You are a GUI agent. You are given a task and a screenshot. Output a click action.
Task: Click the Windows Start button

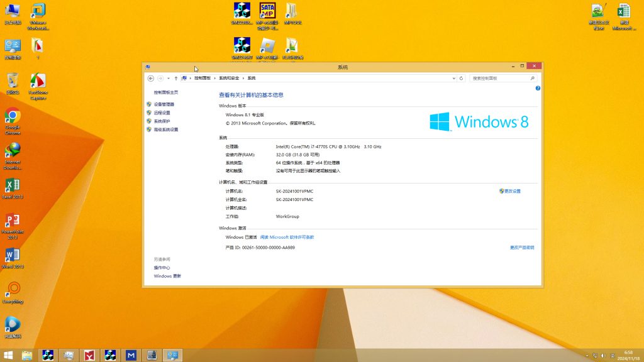(x=9, y=356)
